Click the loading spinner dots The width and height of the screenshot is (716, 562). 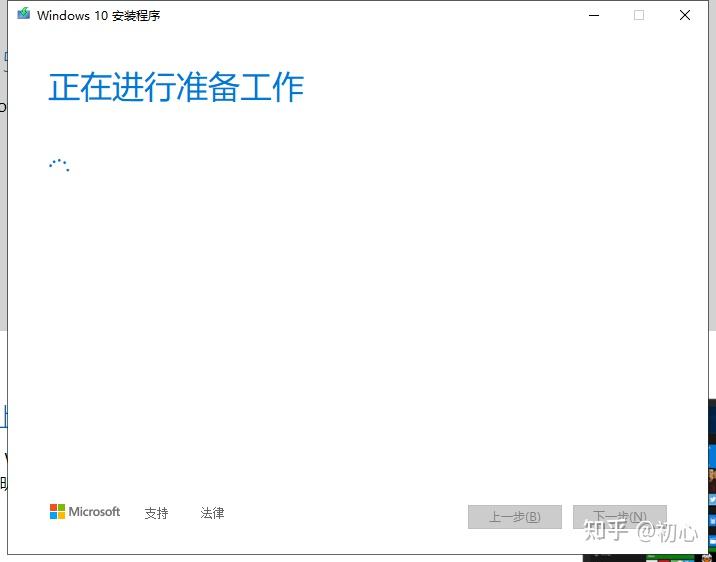point(59,165)
